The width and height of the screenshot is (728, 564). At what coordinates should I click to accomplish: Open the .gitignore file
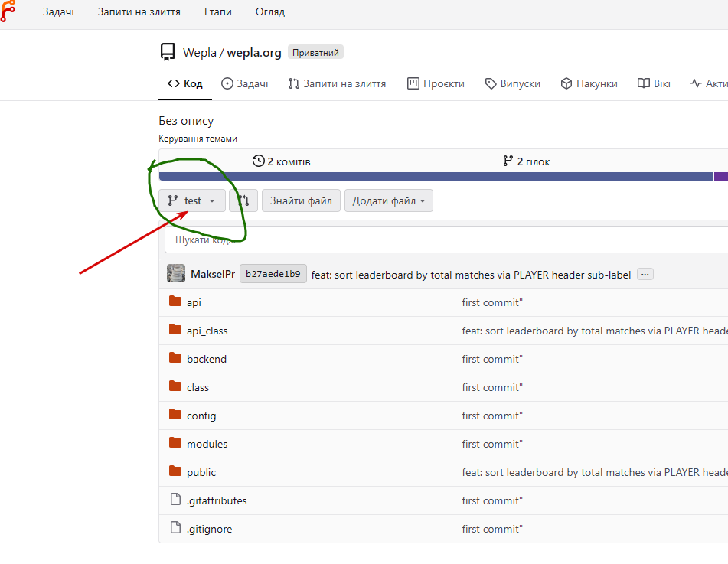tap(209, 529)
